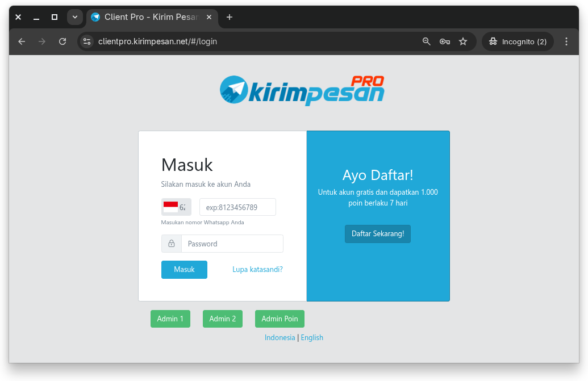588x381 pixels.
Task: Click the Daftar Sekarang! button
Action: [377, 234]
